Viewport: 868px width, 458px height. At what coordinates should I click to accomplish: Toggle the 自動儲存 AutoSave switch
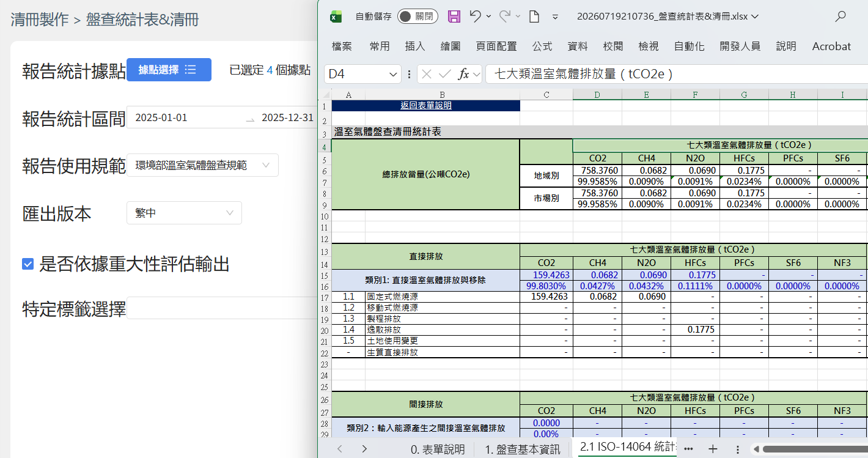click(417, 17)
